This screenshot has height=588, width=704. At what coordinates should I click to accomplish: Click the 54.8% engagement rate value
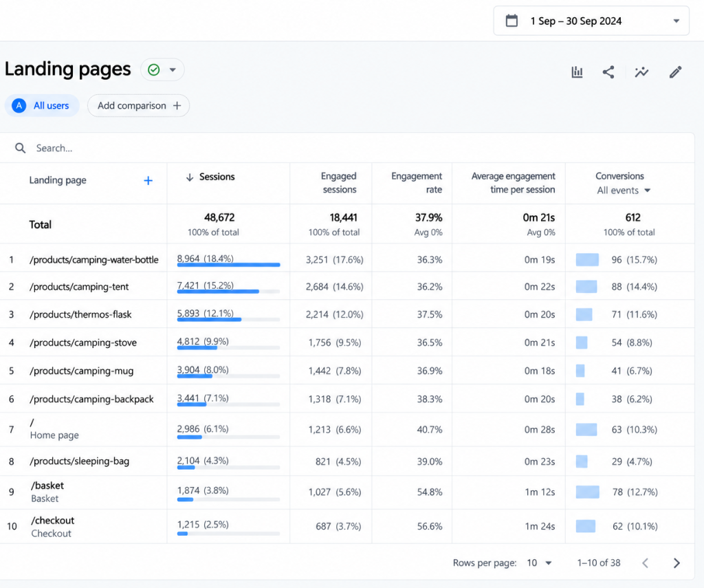tap(430, 492)
